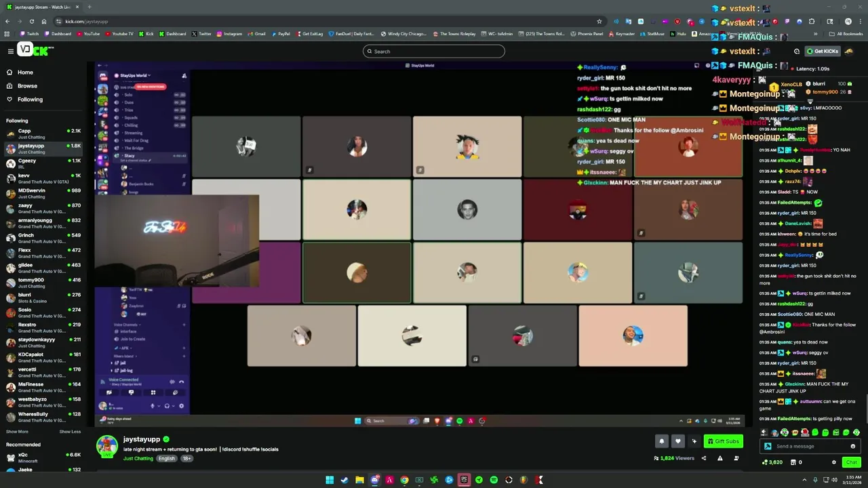Open Steam from the Windows taskbar

pyautogui.click(x=344, y=480)
